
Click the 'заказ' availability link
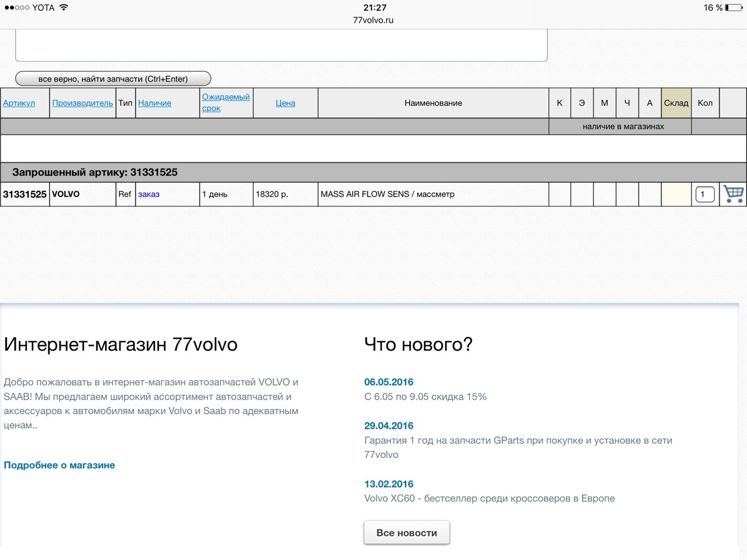pyautogui.click(x=149, y=194)
